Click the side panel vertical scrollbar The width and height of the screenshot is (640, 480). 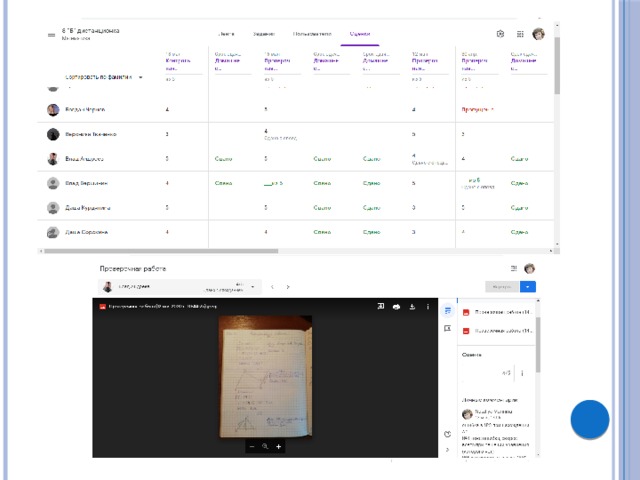coord(538,345)
